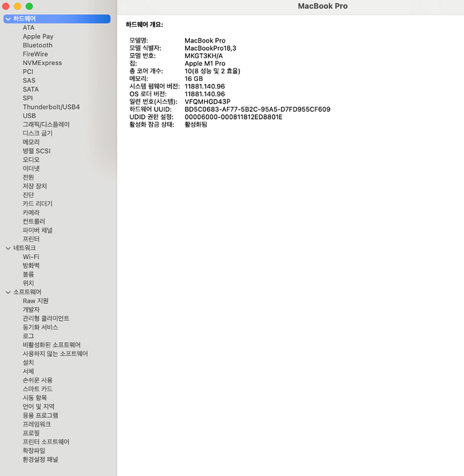Select the 네트워크 category label
Screen dimensions: 464x476
24,248
